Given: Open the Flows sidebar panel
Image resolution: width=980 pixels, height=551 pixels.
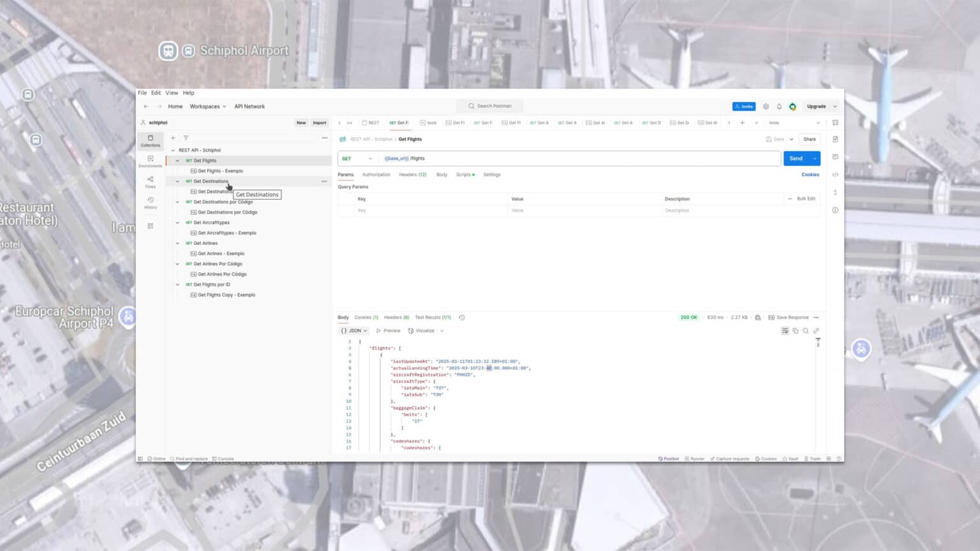Looking at the screenshot, I should point(151,182).
